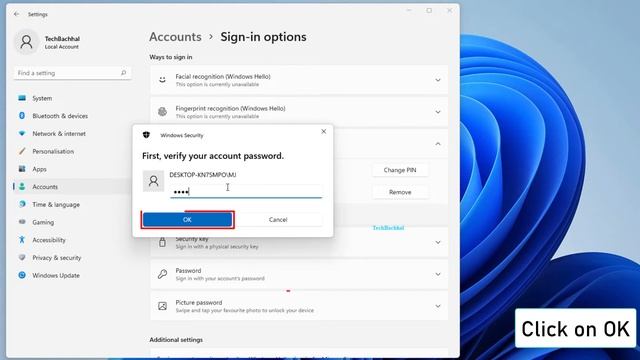
Task: Expand Facial recognition chevron
Action: pyautogui.click(x=438, y=80)
